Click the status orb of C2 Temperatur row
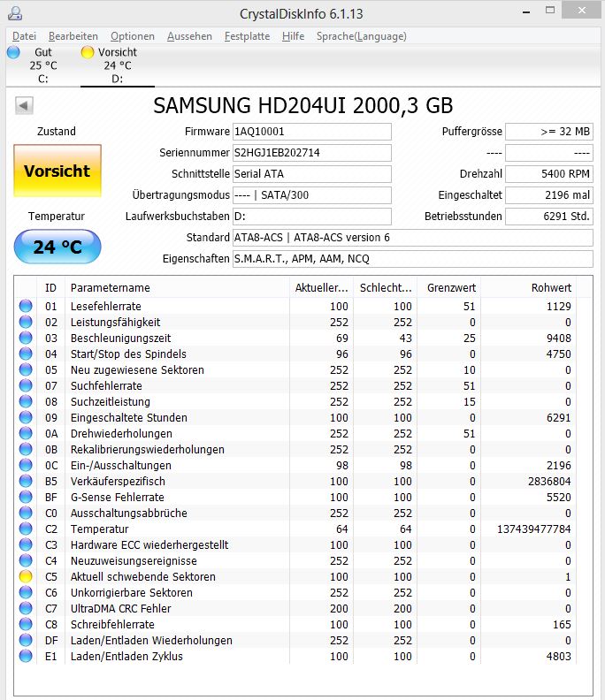Screen dimensions: 605x700 click(26, 529)
